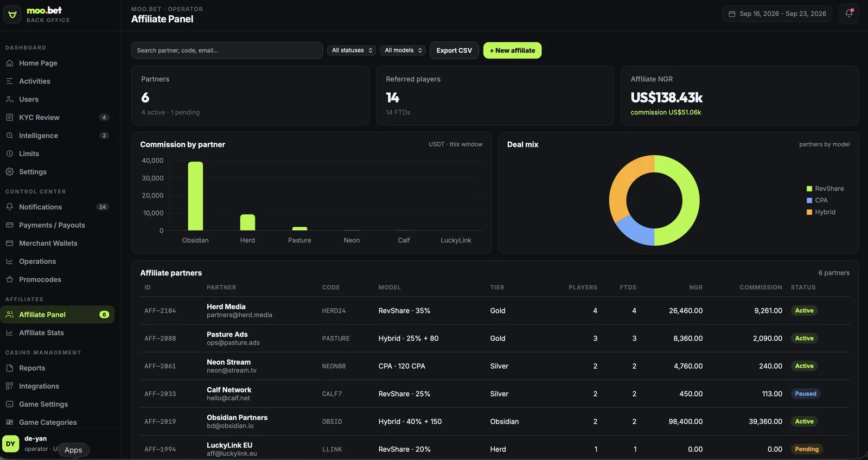Click the Export CSV button

(x=454, y=50)
